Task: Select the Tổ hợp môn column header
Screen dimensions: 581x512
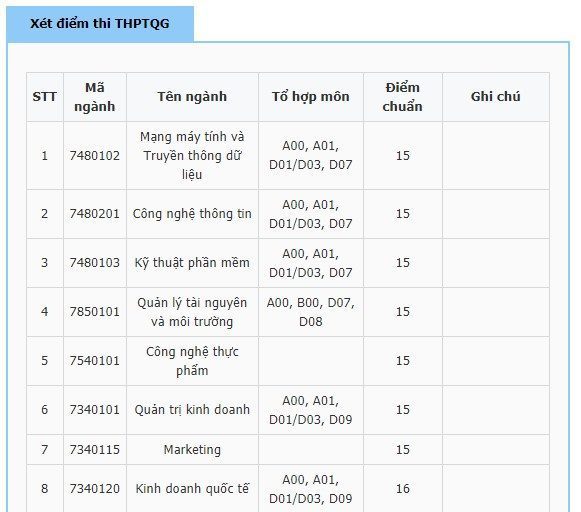Action: [311, 97]
